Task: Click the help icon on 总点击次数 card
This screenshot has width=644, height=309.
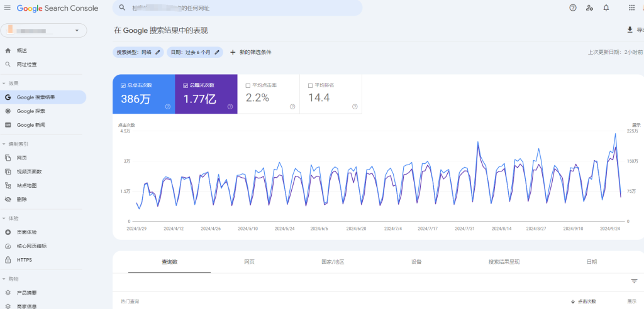Action: coord(168,107)
